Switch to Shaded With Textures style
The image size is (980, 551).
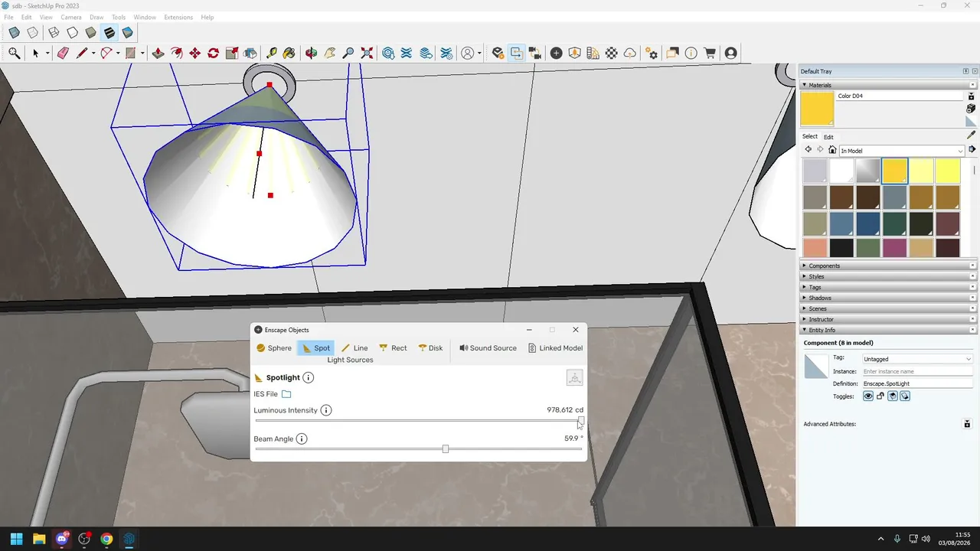[109, 33]
